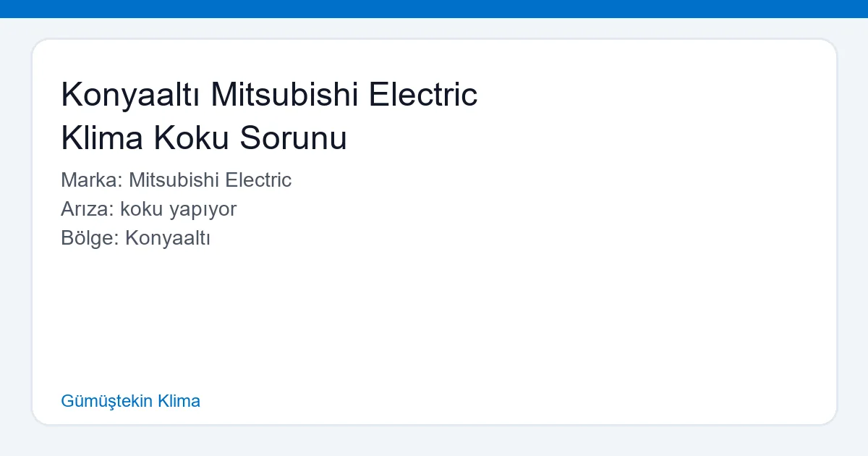Click the Arıza: koku yapıyor line

(148, 209)
